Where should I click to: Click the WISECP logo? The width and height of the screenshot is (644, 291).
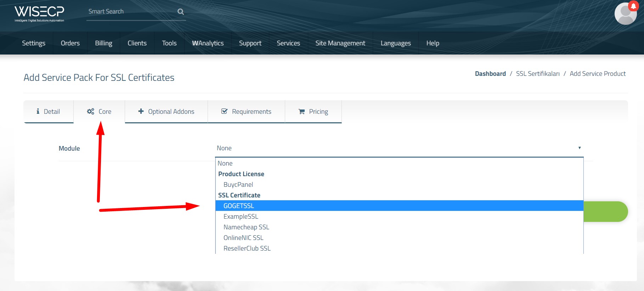tap(39, 13)
